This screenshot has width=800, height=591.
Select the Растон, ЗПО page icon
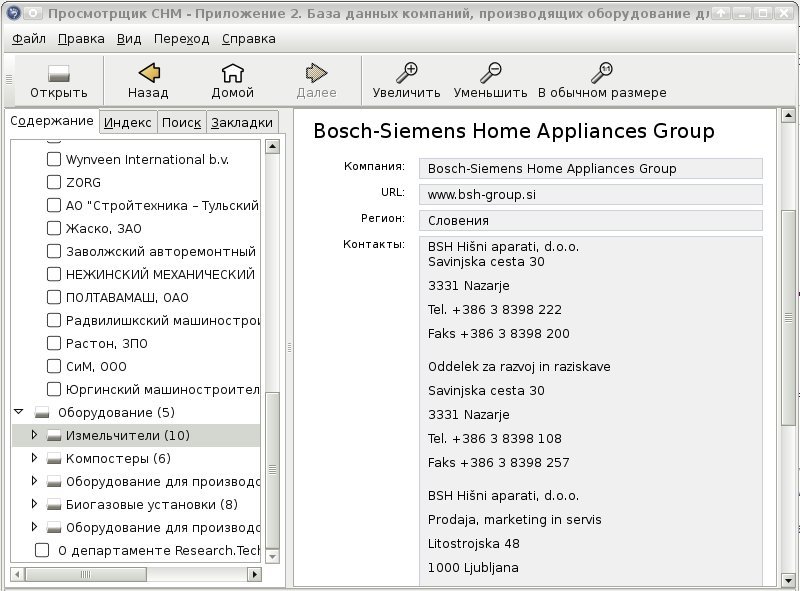[x=54, y=343]
